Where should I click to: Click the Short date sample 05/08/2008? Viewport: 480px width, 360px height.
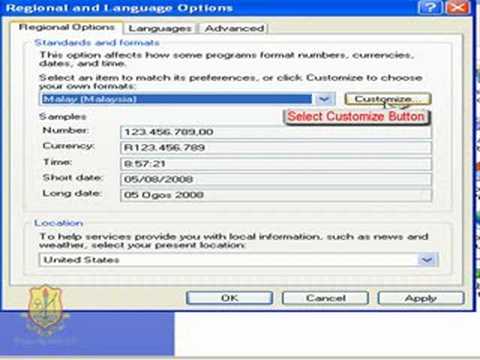pos(276,179)
